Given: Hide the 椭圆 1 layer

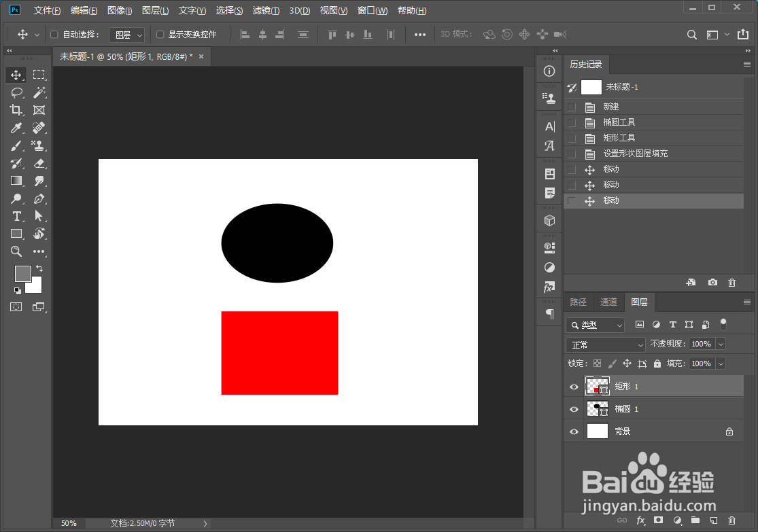Looking at the screenshot, I should [x=574, y=409].
